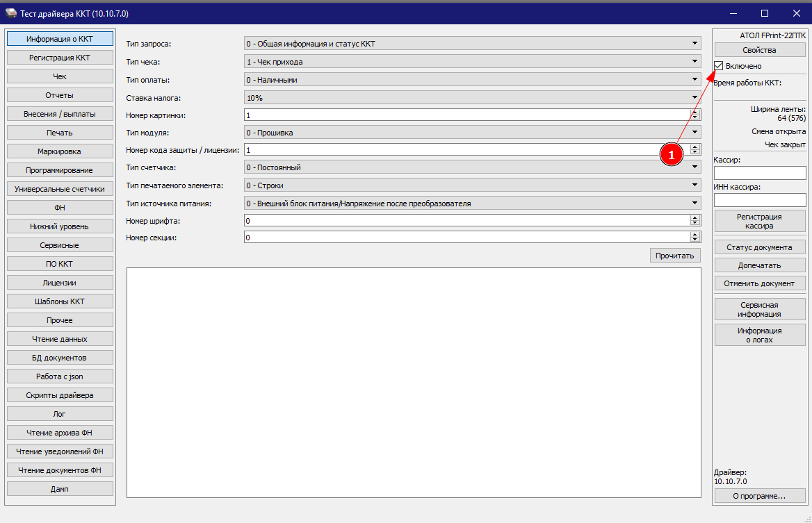Click the Статус документа button

click(760, 247)
